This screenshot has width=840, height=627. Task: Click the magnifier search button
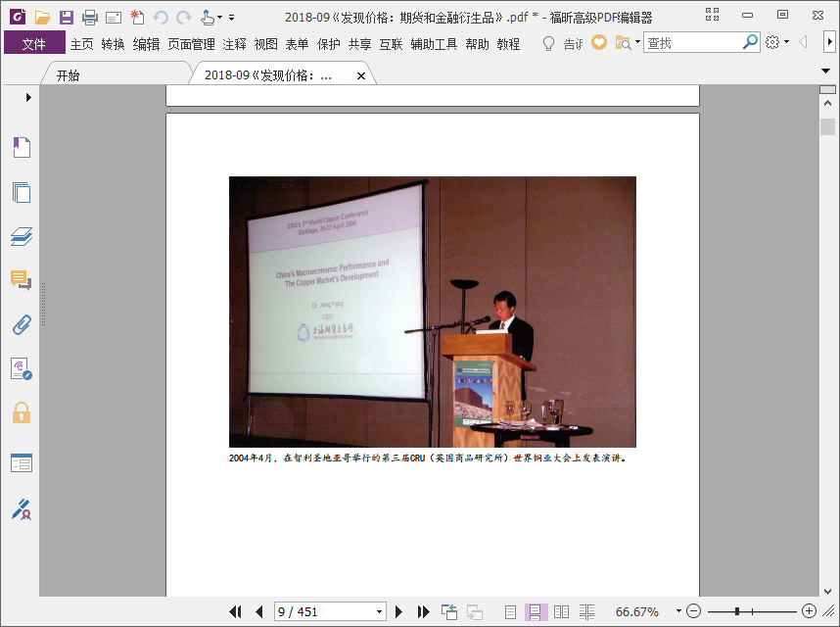(750, 42)
